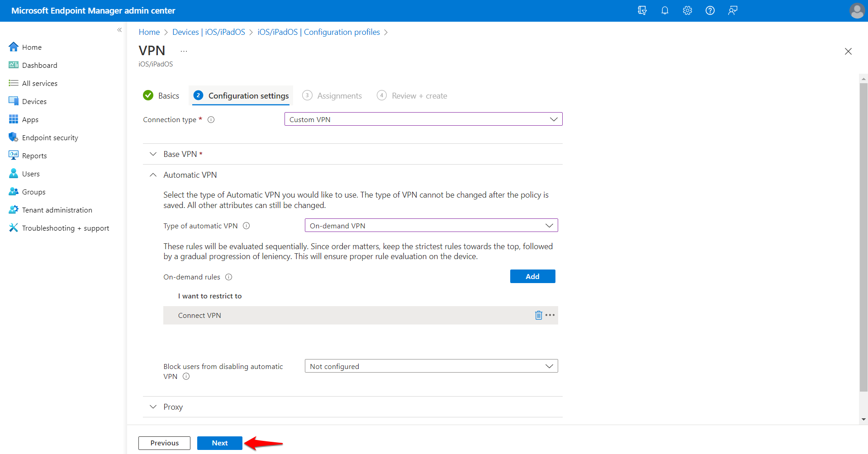Click the vertical scrollbar thumb
868x454 pixels.
(x=863, y=237)
